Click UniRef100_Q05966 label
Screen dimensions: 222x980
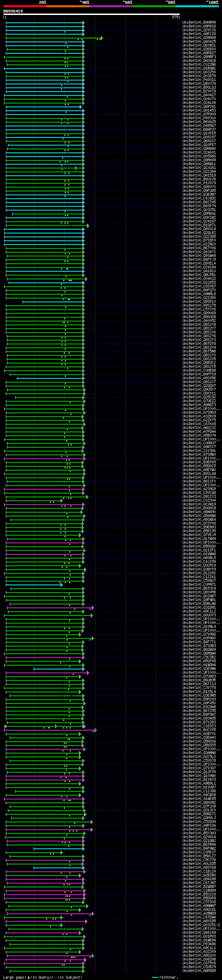[x=199, y=156]
